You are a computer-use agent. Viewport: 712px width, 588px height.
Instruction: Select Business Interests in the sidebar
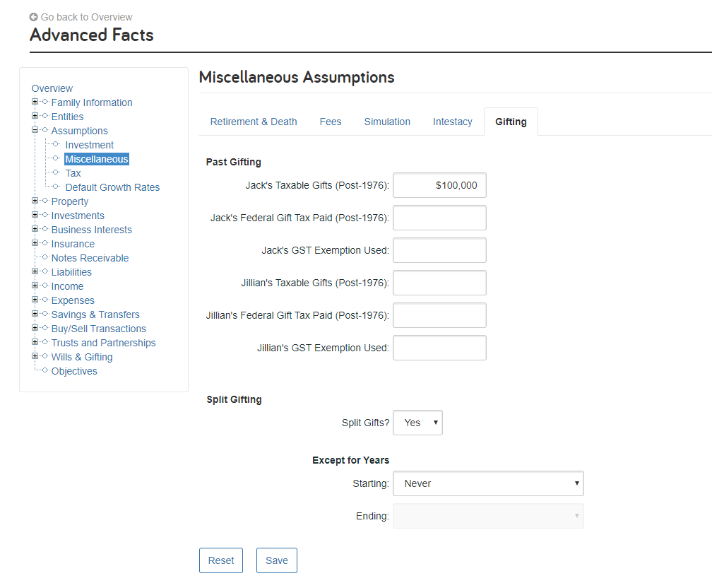[x=91, y=230]
